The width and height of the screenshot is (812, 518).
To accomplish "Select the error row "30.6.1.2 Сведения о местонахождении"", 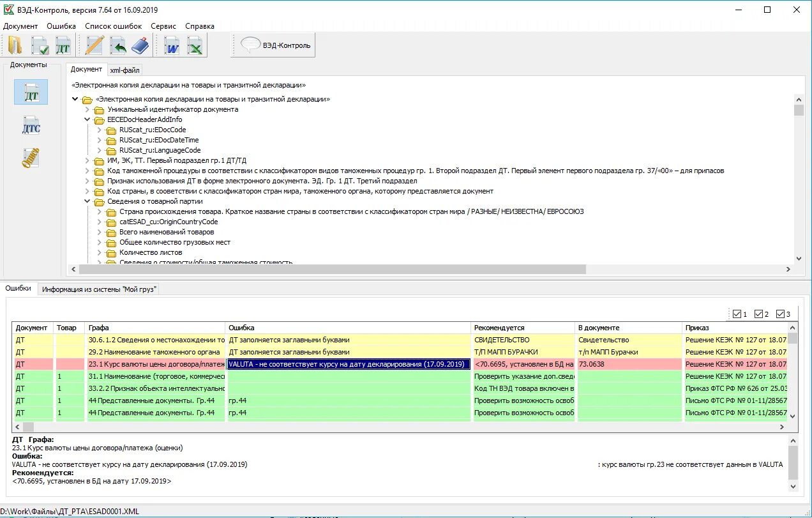I will 400,340.
